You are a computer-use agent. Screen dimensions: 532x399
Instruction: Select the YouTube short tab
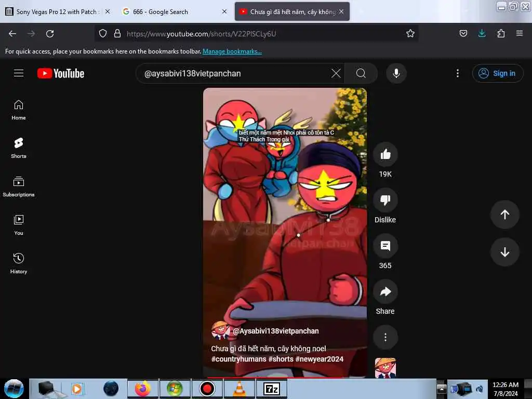point(292,11)
